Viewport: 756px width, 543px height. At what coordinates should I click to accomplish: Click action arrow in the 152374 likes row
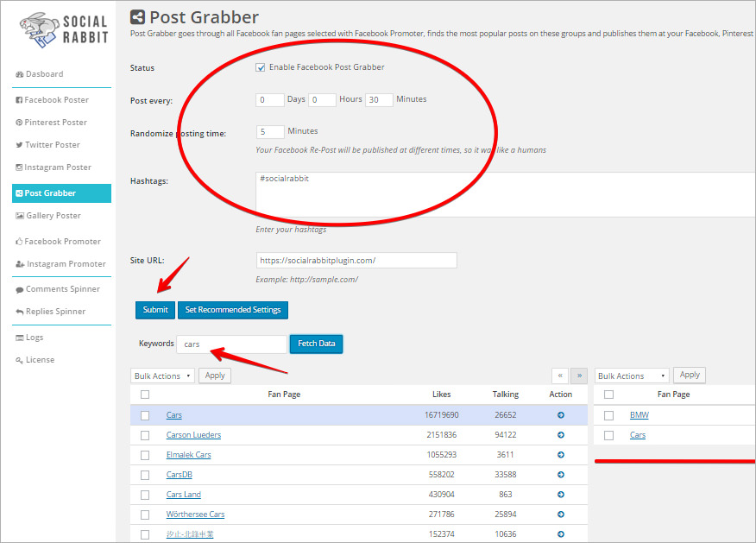point(561,534)
